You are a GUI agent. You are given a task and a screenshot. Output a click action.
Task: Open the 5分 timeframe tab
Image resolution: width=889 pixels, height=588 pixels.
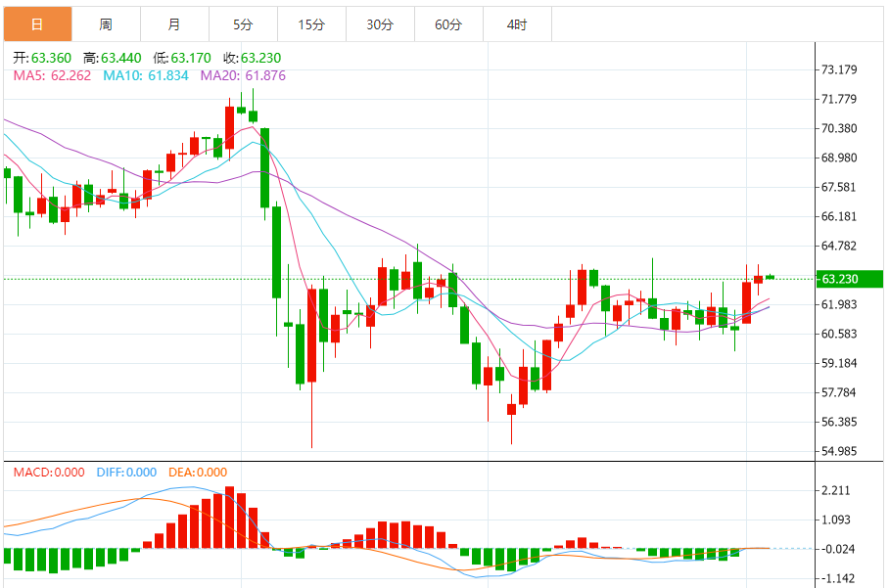point(243,24)
